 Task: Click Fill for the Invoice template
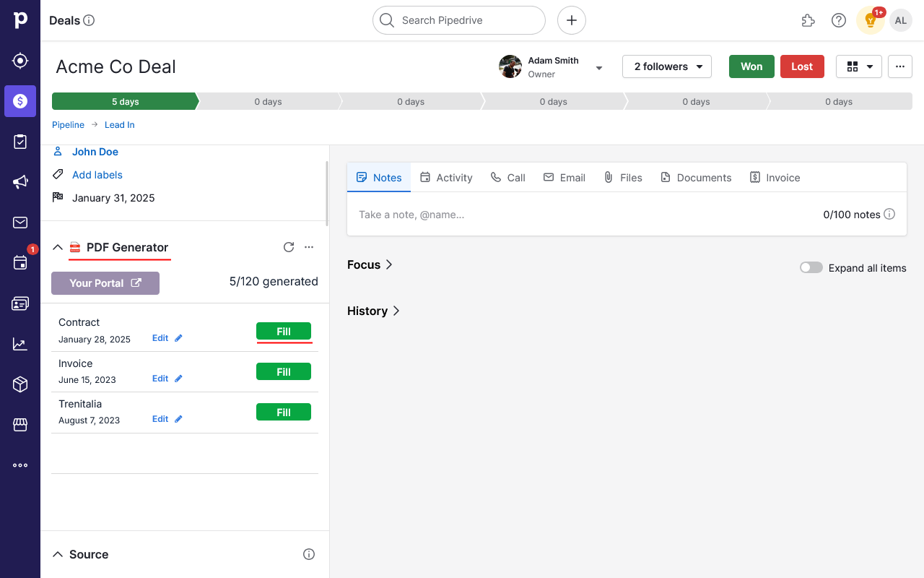284,371
